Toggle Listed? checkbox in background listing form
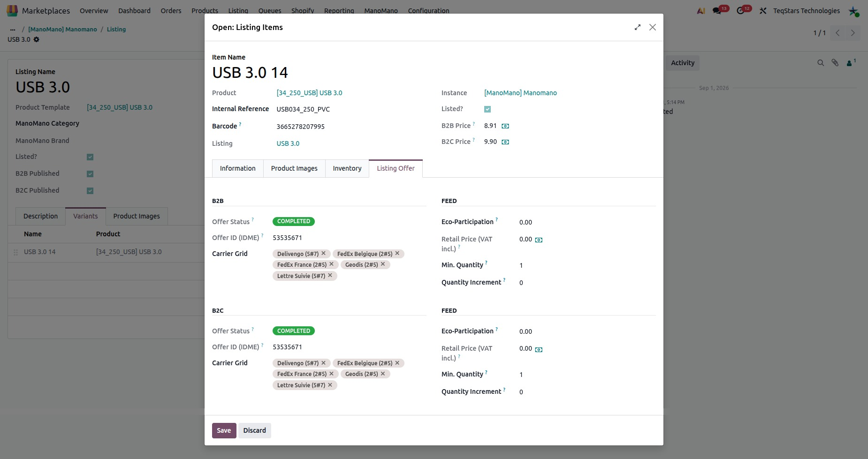The image size is (868, 459). 90,157
